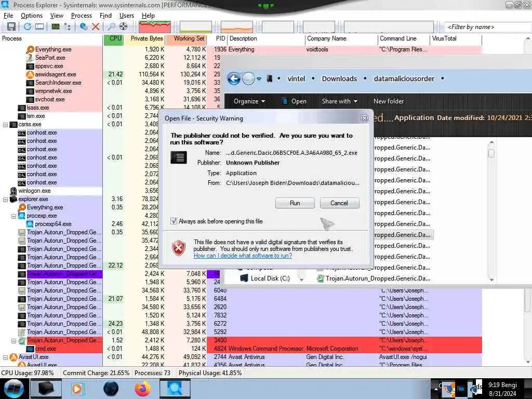Click the process Properties toolbar icon
The image size is (532, 399).
[84, 26]
